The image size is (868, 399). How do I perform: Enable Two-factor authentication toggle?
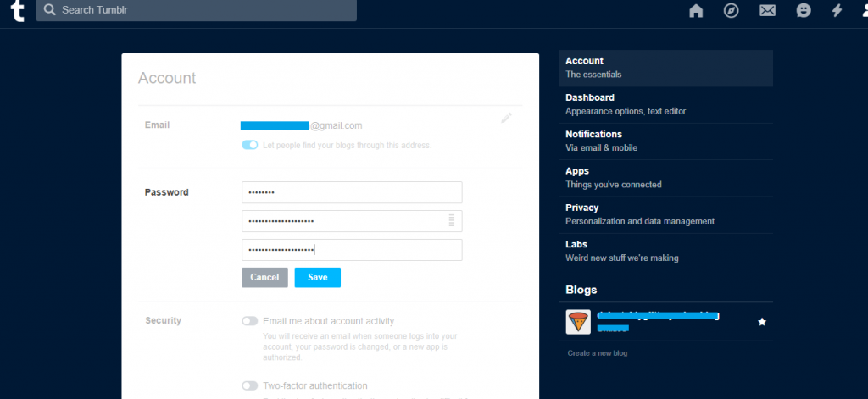(x=250, y=385)
